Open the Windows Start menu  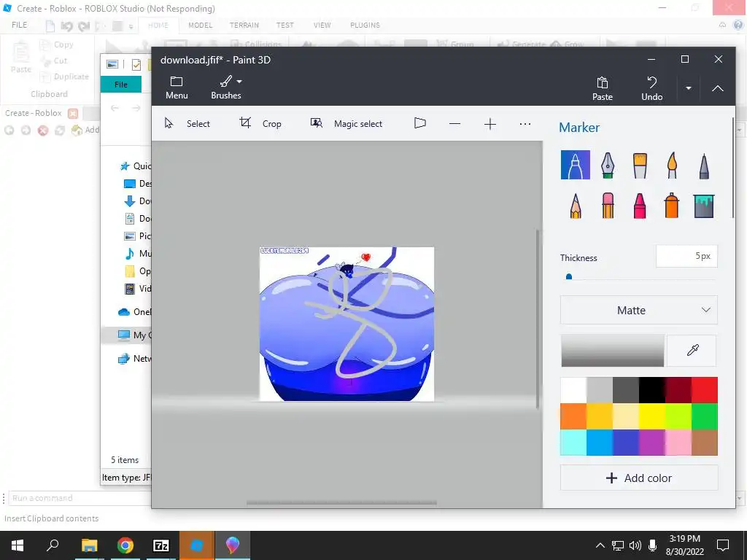(18, 545)
